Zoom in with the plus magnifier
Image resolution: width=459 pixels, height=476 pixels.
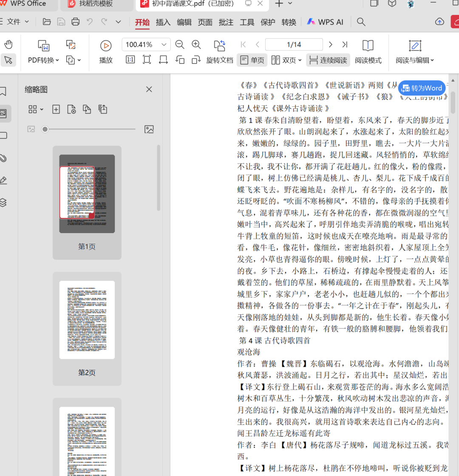click(x=196, y=45)
